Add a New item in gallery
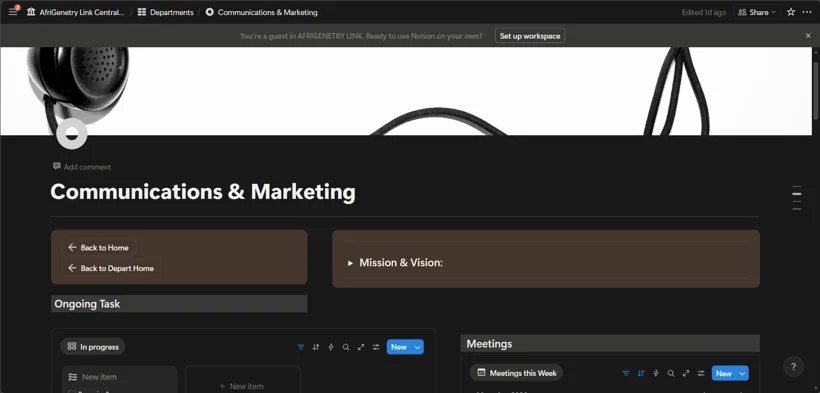820x393 pixels. pyautogui.click(x=243, y=386)
